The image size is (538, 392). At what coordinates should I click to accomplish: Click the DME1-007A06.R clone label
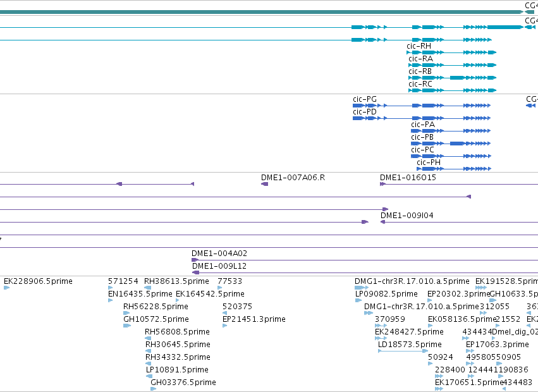[x=293, y=178]
